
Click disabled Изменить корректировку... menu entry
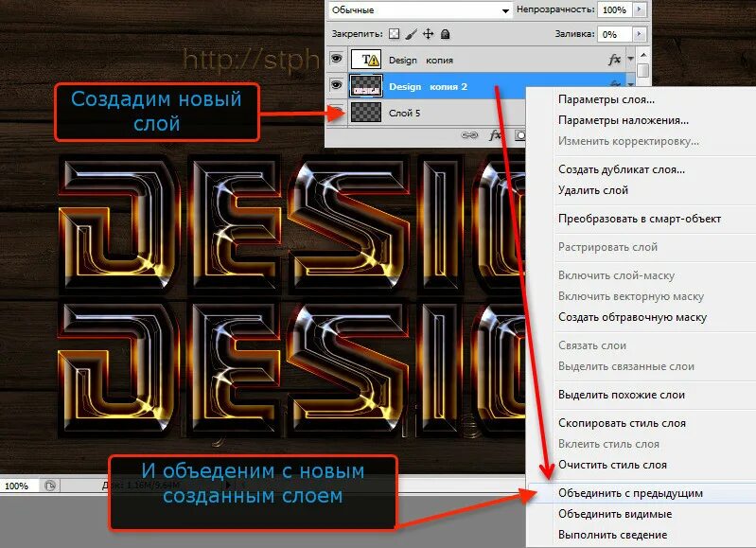[x=628, y=141]
